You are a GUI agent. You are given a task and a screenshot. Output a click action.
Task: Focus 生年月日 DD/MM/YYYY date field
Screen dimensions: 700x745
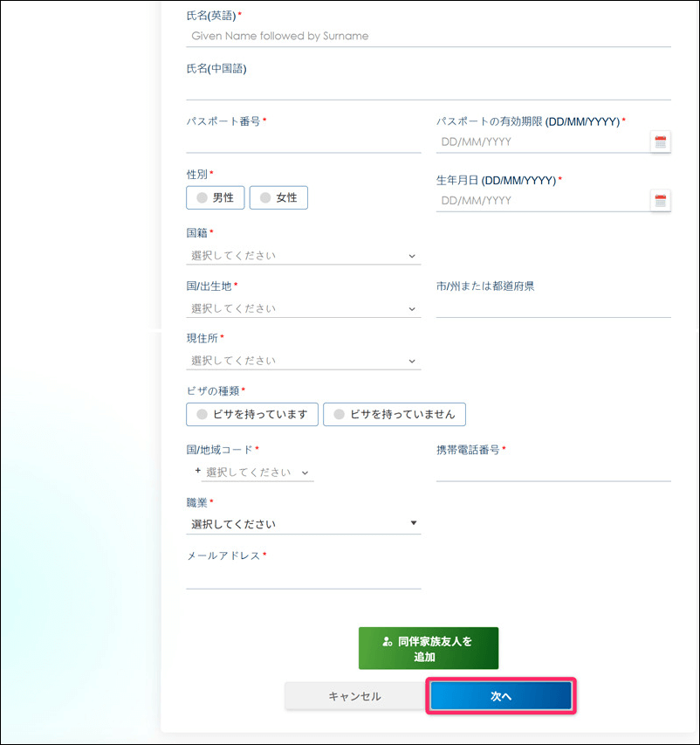pos(542,201)
